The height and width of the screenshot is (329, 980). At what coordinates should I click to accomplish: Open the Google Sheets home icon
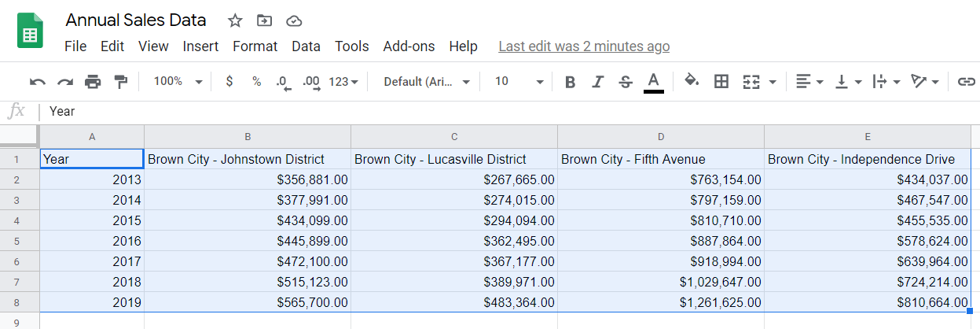31,32
